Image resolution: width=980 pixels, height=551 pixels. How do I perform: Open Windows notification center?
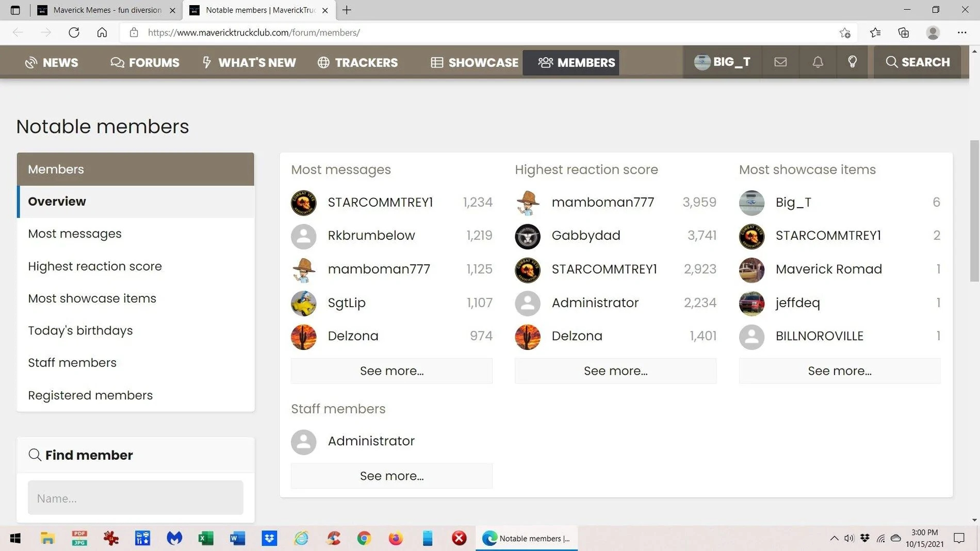point(959,538)
